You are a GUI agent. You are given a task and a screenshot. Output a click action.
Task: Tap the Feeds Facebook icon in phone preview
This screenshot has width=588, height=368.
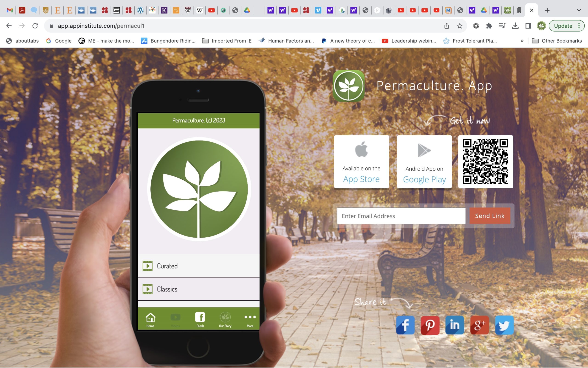pyautogui.click(x=200, y=319)
